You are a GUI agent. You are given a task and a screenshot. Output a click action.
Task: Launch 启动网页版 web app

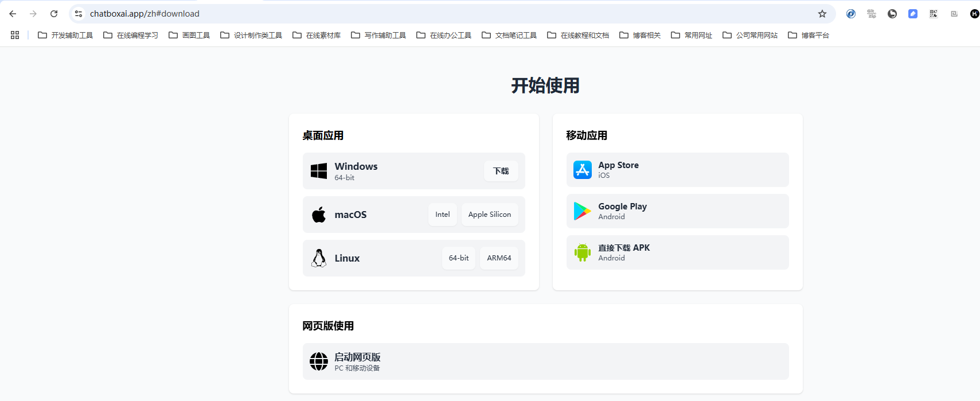pos(546,361)
